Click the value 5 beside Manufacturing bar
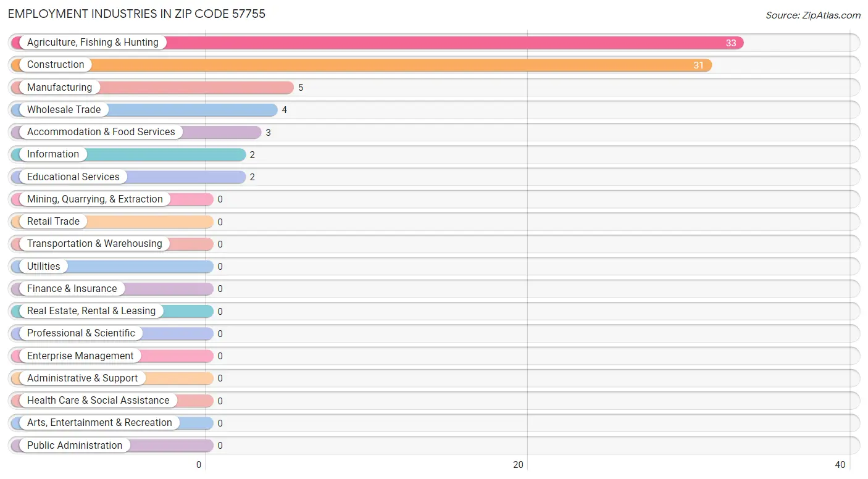Screen dimensions: 868x479 coord(301,88)
